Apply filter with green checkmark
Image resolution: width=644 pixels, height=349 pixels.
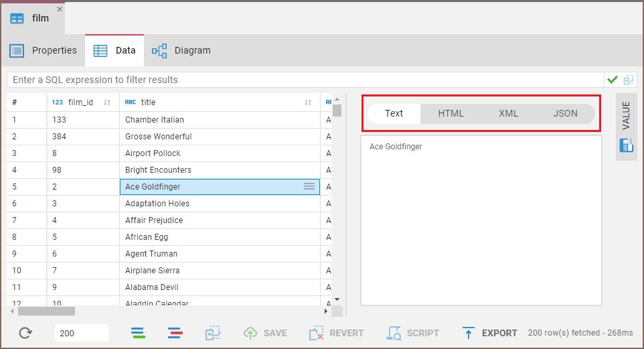point(612,80)
